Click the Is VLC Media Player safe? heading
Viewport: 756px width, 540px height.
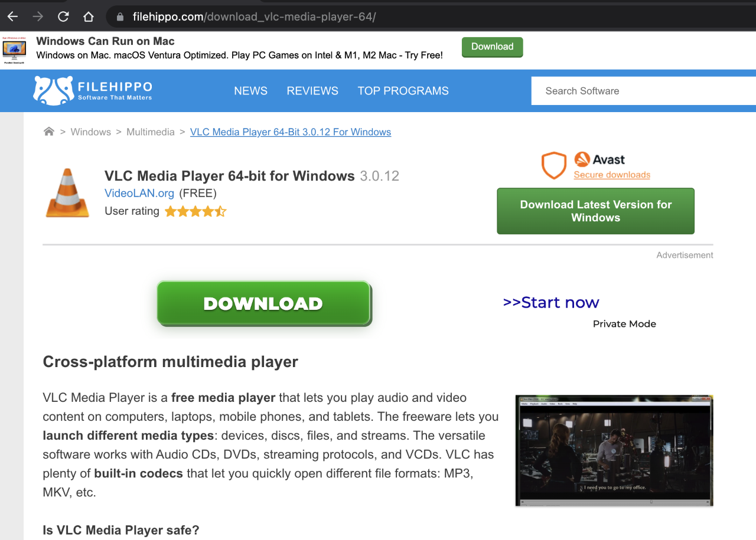tap(121, 531)
